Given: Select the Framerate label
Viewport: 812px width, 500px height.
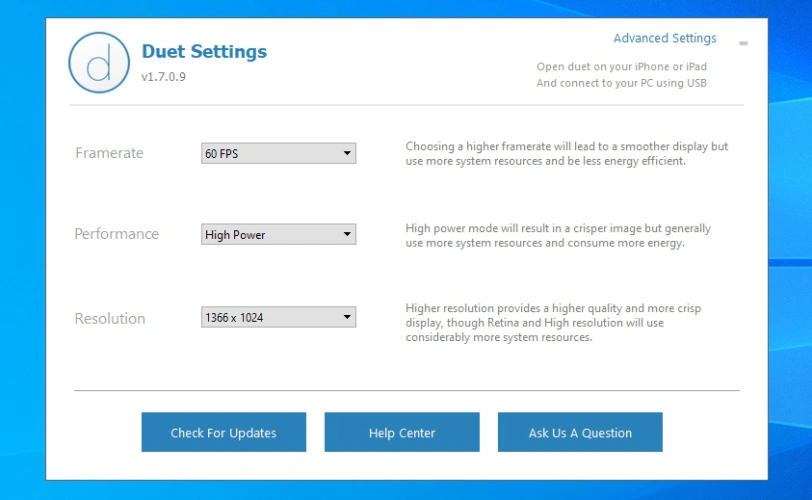Looking at the screenshot, I should pos(109,153).
